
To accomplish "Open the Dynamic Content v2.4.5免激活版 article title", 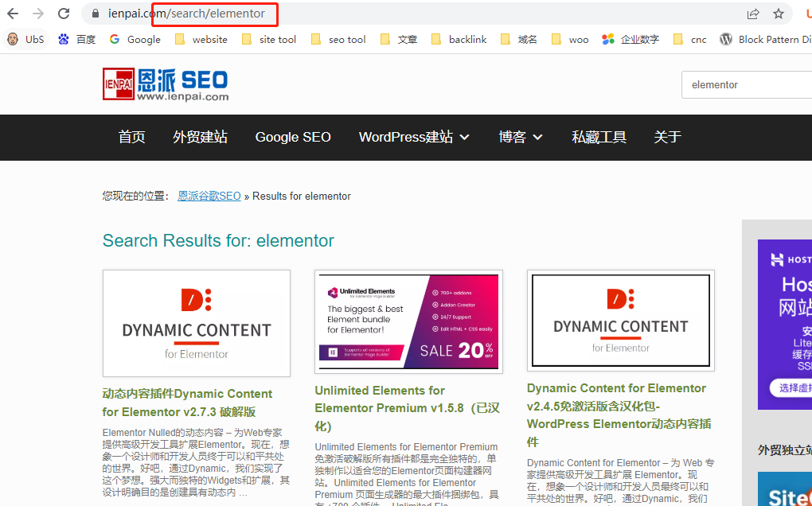I will [619, 415].
